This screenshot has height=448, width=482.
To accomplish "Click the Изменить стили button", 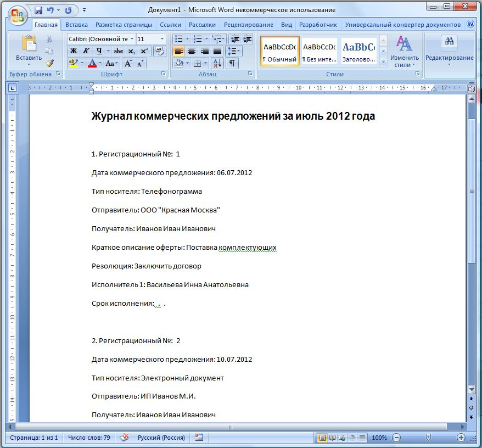I will (x=405, y=52).
